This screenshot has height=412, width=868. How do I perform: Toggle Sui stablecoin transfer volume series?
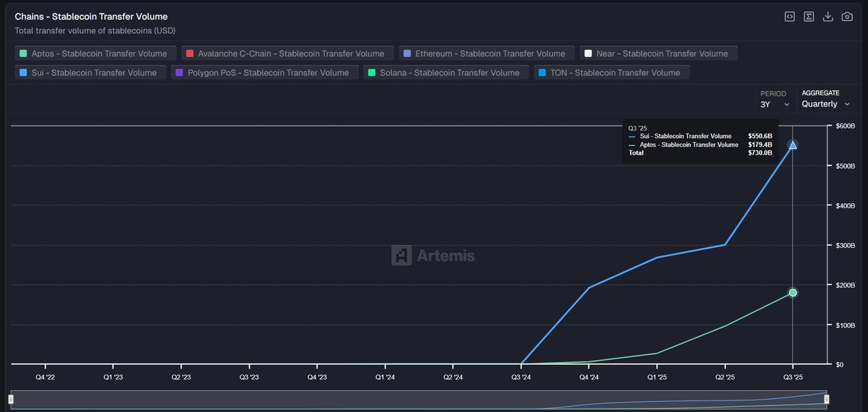coord(90,72)
